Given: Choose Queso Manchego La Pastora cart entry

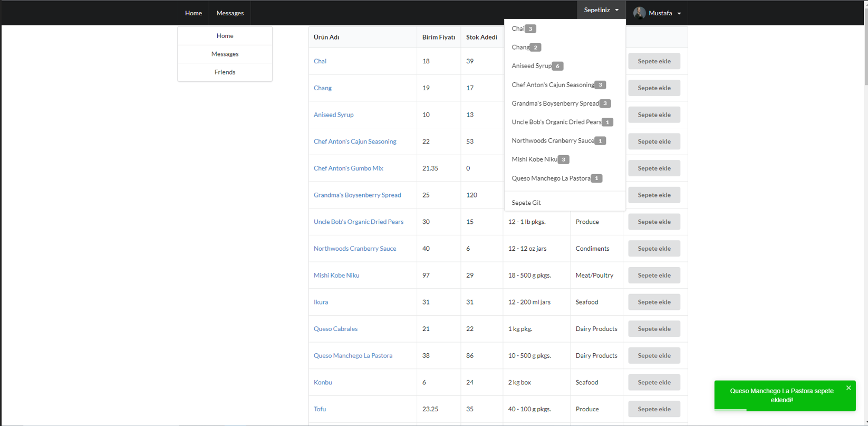Looking at the screenshot, I should (565, 178).
